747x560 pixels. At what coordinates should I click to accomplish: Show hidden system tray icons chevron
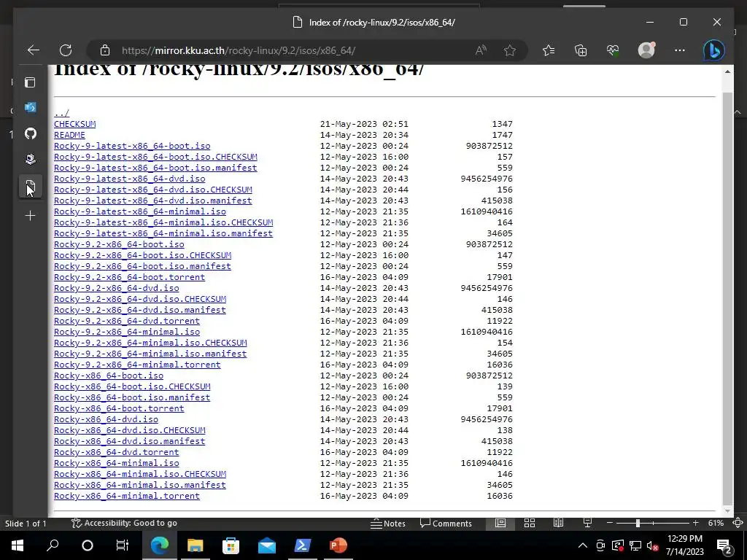point(583,545)
